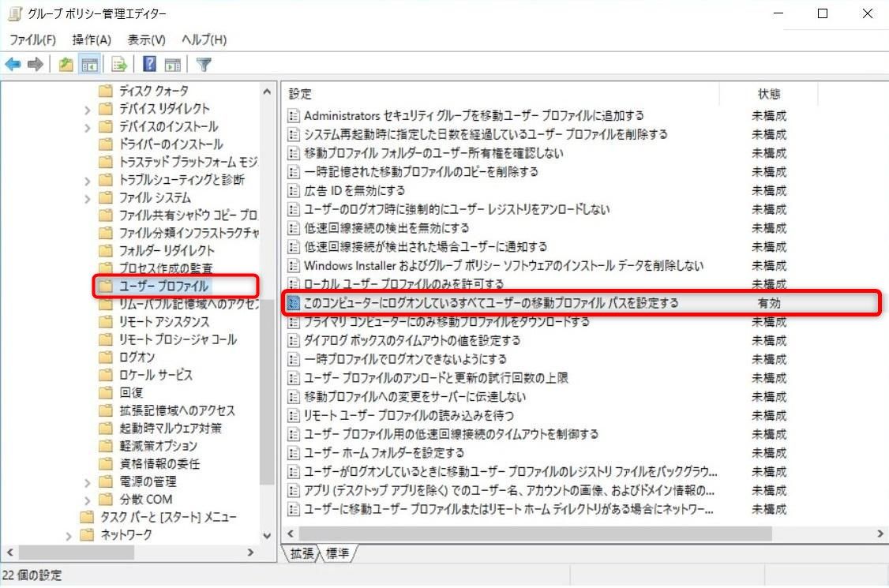
Task: Click the Filter funnel icon
Action: [204, 65]
